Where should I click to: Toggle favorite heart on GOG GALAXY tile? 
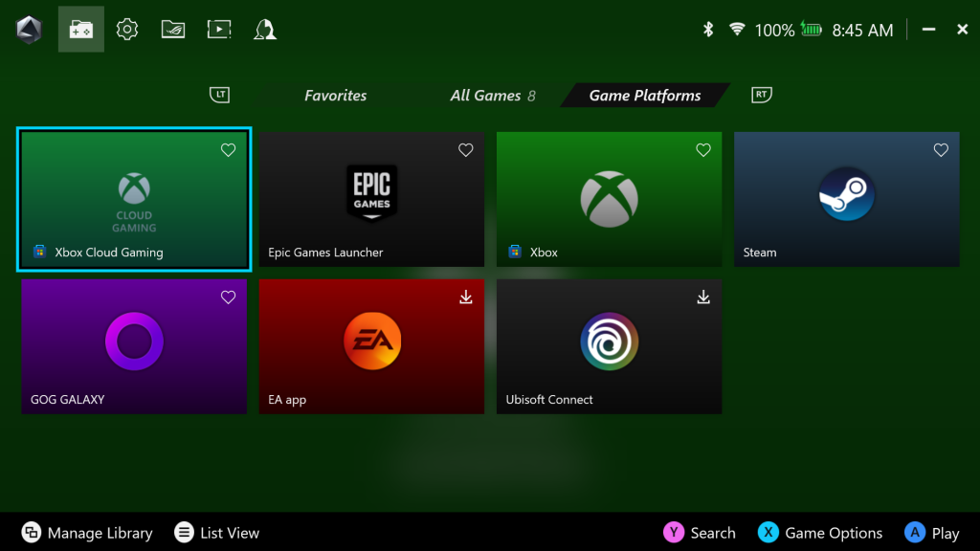[x=228, y=298]
